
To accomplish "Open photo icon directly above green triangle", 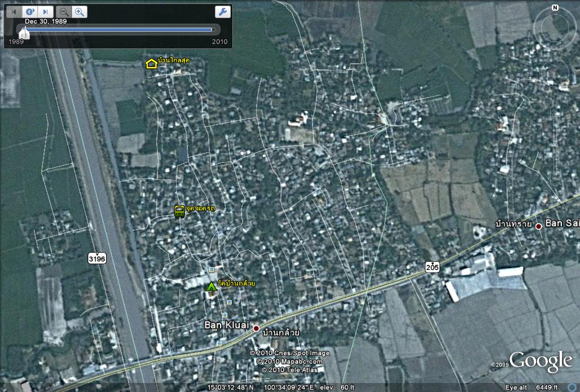I will [212, 270].
